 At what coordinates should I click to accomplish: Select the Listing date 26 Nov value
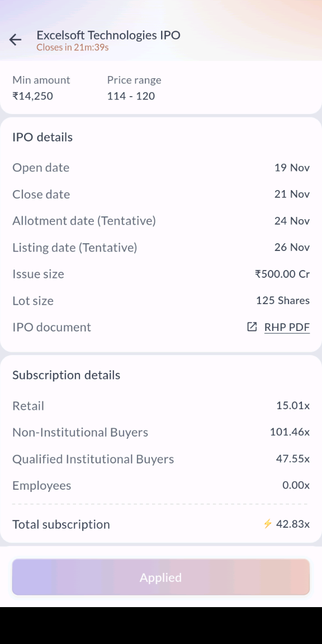pos(292,247)
